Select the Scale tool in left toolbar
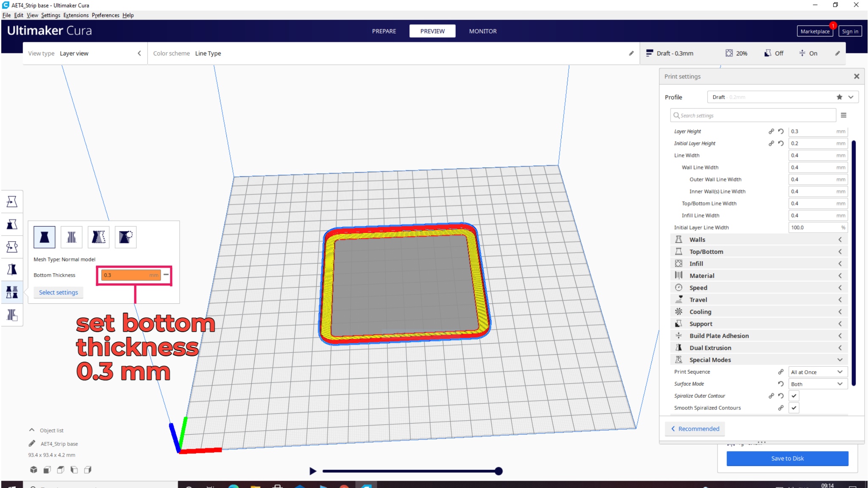The image size is (868, 488). (x=12, y=224)
